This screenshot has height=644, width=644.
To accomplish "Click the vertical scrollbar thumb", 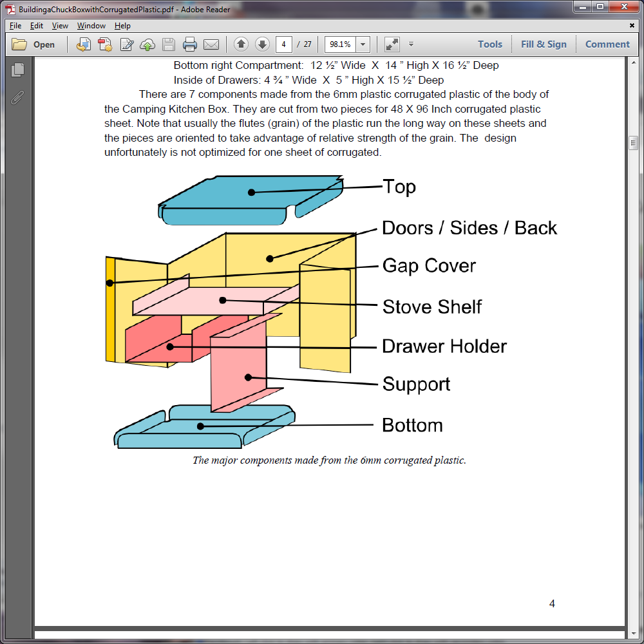I will click(x=632, y=143).
